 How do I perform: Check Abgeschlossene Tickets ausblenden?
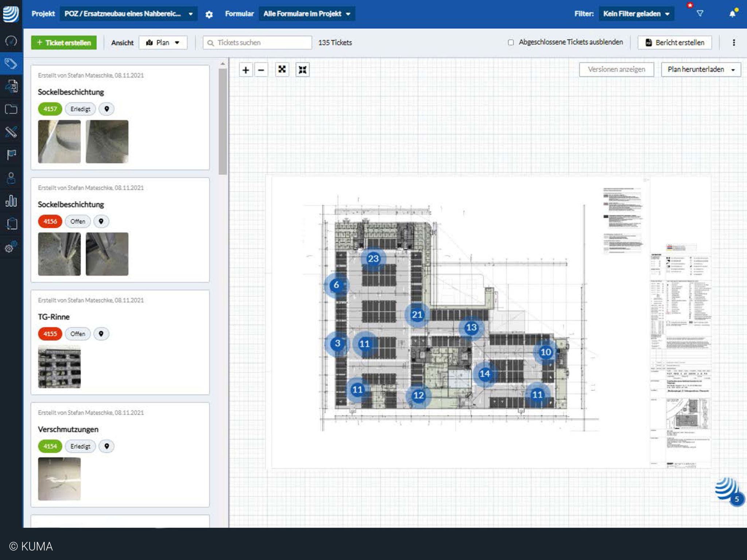click(x=511, y=43)
